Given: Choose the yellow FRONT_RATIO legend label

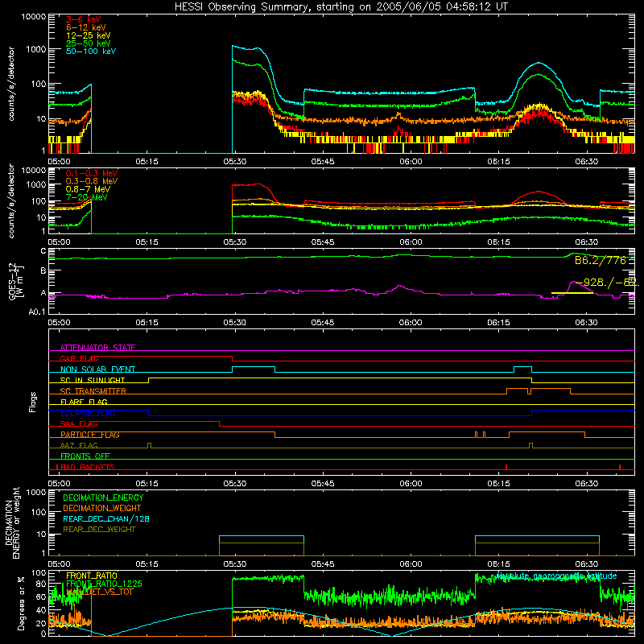Looking at the screenshot, I should click(x=92, y=576).
